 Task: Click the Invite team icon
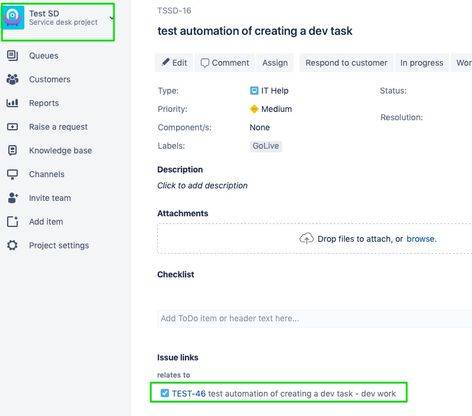12,198
